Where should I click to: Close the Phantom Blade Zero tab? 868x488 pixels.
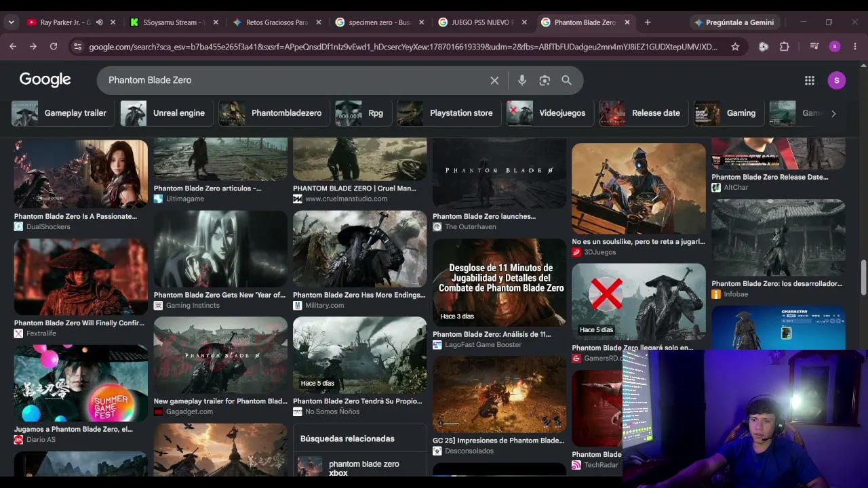pyautogui.click(x=627, y=22)
